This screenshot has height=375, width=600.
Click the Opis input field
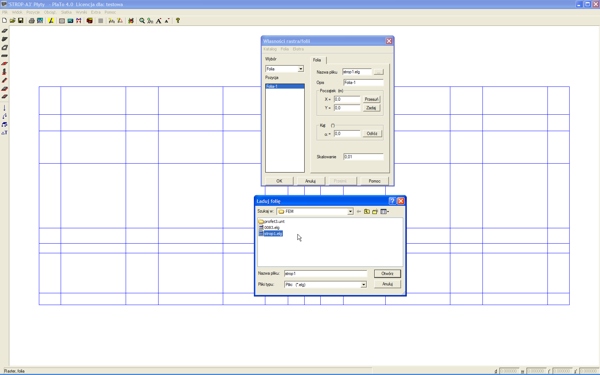[x=363, y=83]
